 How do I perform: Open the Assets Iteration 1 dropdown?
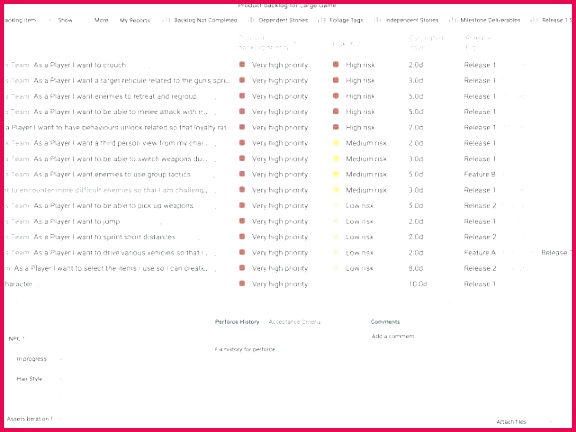34,419
